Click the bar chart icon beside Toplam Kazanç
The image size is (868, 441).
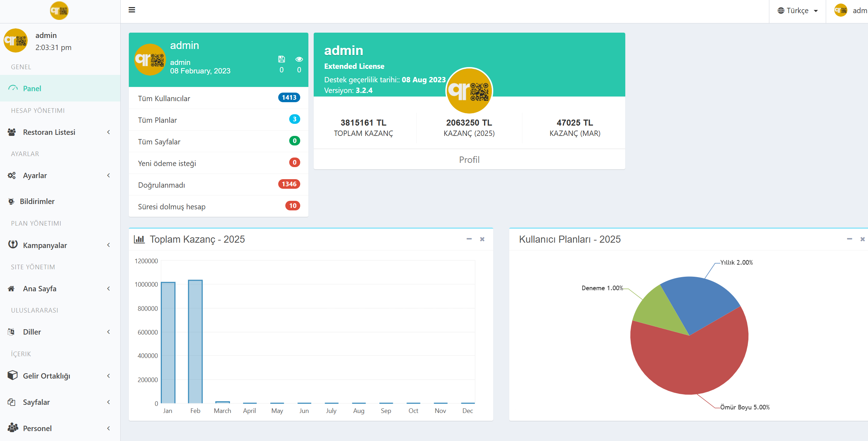pos(139,239)
